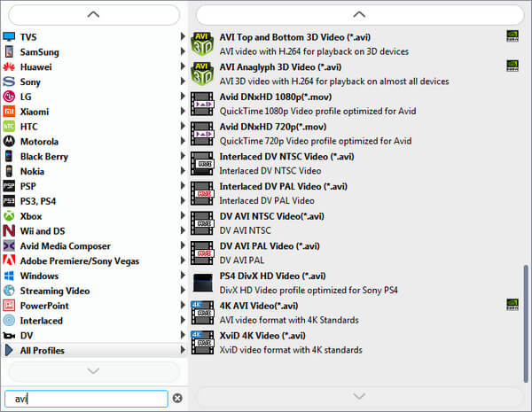Screen dimensions: 532x412
Task: Expand the Sony submenu arrow
Action: click(x=183, y=82)
